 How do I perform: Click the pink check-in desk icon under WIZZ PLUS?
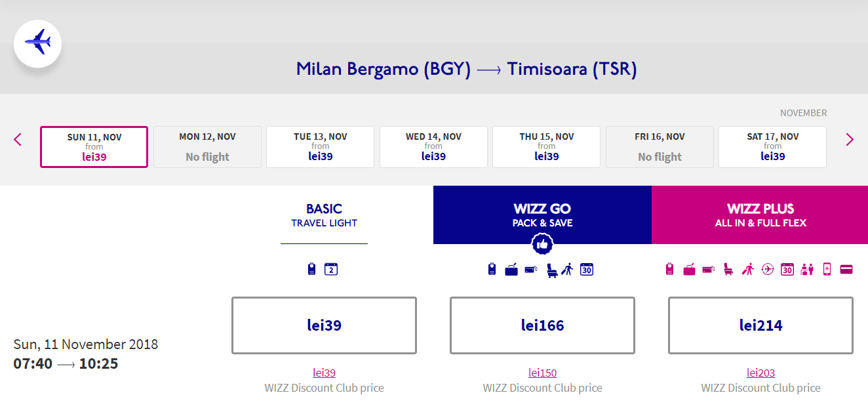coord(807,269)
